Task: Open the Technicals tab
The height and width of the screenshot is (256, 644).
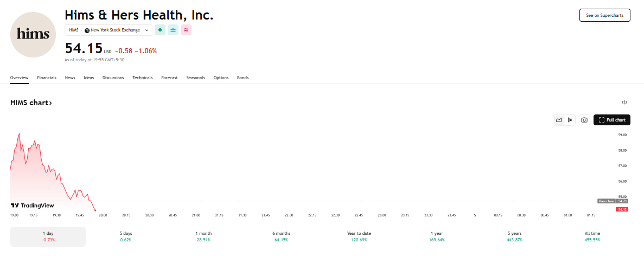Action: coord(143,78)
